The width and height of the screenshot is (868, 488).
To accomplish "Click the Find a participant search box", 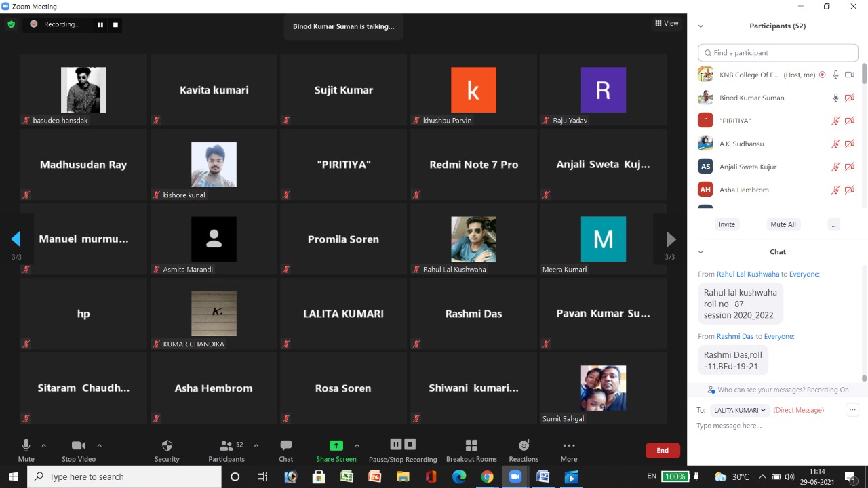I will tap(778, 53).
